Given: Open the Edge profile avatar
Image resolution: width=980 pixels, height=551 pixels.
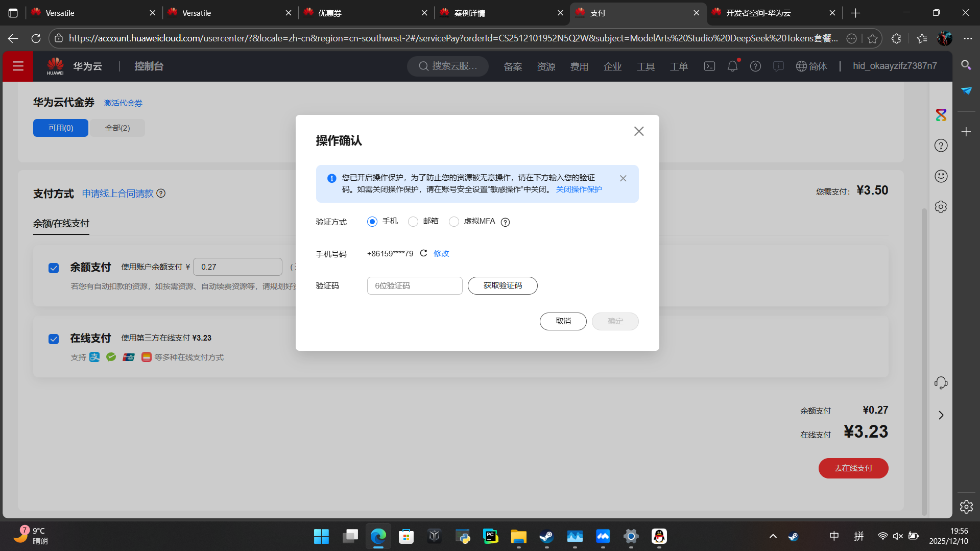Looking at the screenshot, I should tap(945, 39).
